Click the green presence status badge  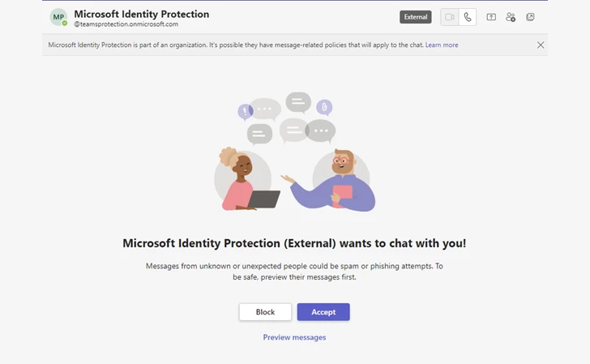pos(65,24)
